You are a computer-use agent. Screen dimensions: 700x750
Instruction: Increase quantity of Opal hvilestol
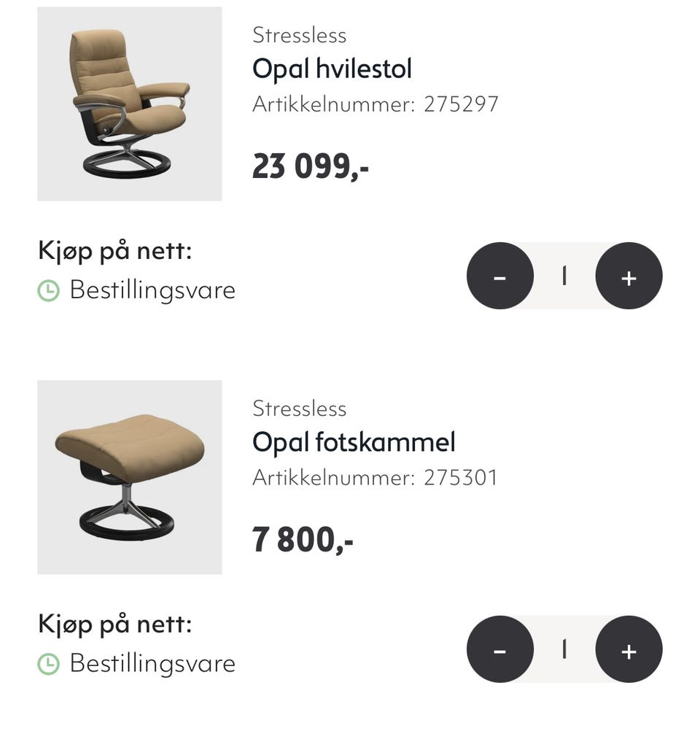629,277
